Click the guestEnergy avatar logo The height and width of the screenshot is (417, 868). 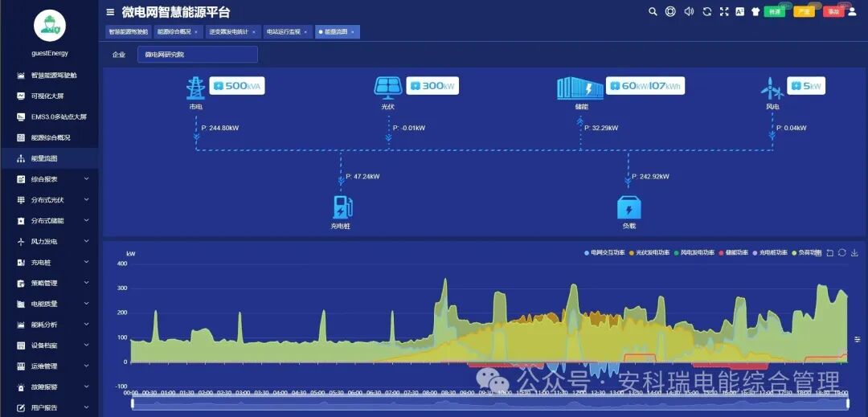(x=50, y=25)
